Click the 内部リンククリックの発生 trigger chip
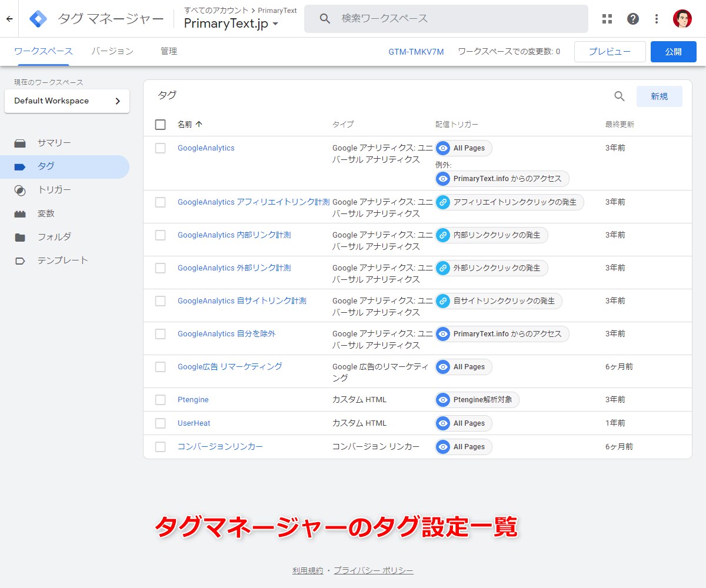Image resolution: width=706 pixels, height=588 pixels. (x=491, y=235)
